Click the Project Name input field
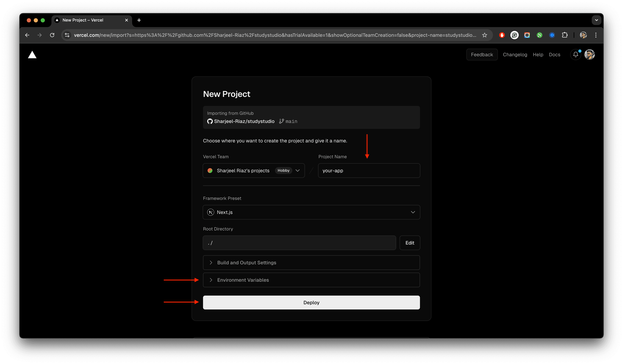The width and height of the screenshot is (623, 364). pos(369,170)
